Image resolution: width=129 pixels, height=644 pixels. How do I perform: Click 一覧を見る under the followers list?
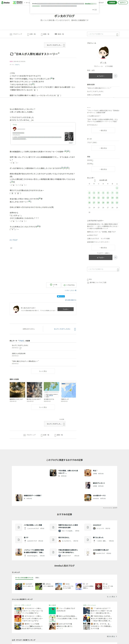point(103,248)
